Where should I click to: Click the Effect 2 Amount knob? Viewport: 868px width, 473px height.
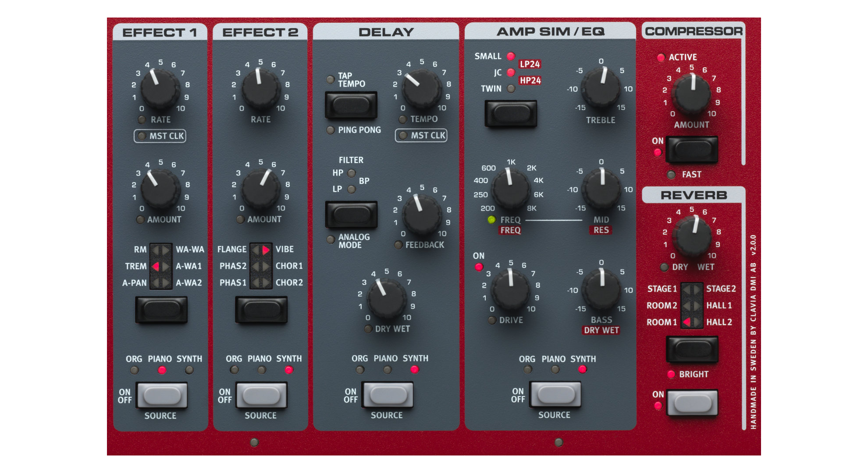260,189
